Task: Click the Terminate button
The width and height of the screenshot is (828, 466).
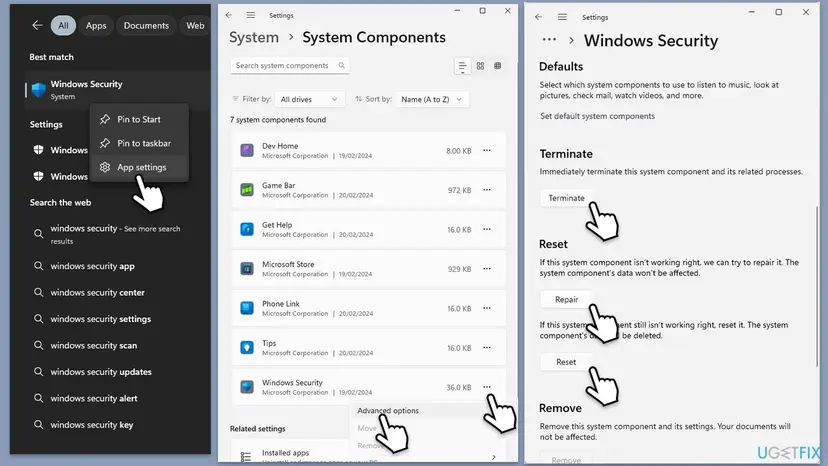Action: pos(567,198)
